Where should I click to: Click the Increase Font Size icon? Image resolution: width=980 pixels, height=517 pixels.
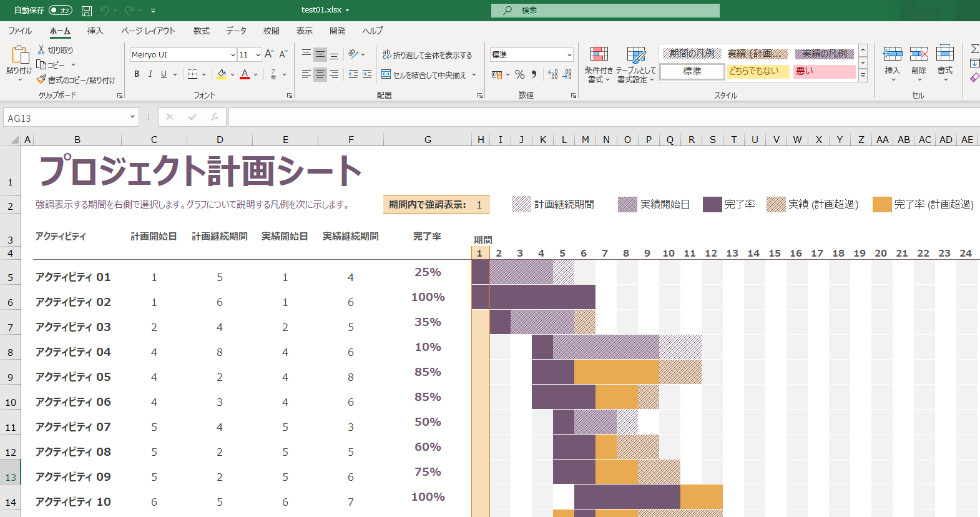point(269,54)
